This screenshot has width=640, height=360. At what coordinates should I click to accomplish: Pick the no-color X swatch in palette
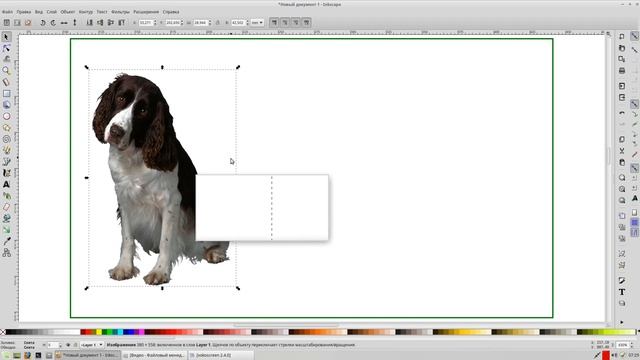click(3, 332)
